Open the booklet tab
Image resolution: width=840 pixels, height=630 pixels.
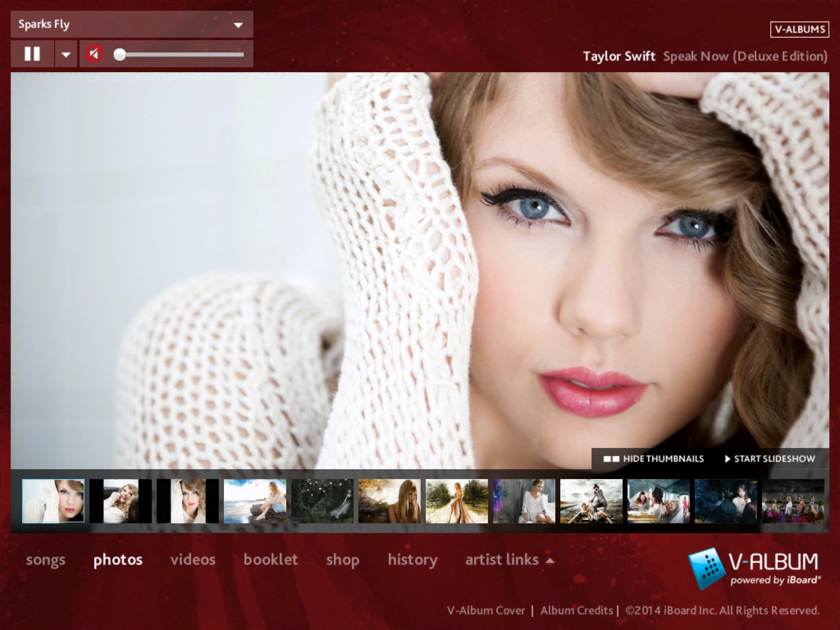pyautogui.click(x=271, y=560)
